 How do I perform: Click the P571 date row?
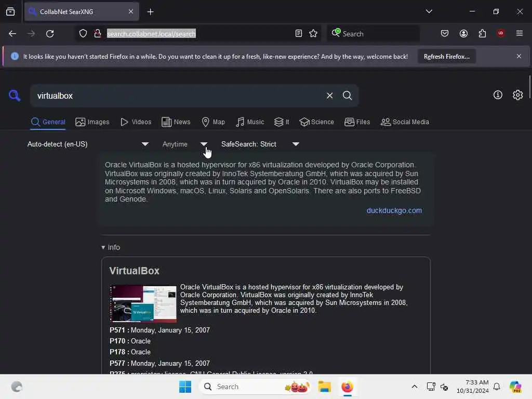click(x=159, y=330)
